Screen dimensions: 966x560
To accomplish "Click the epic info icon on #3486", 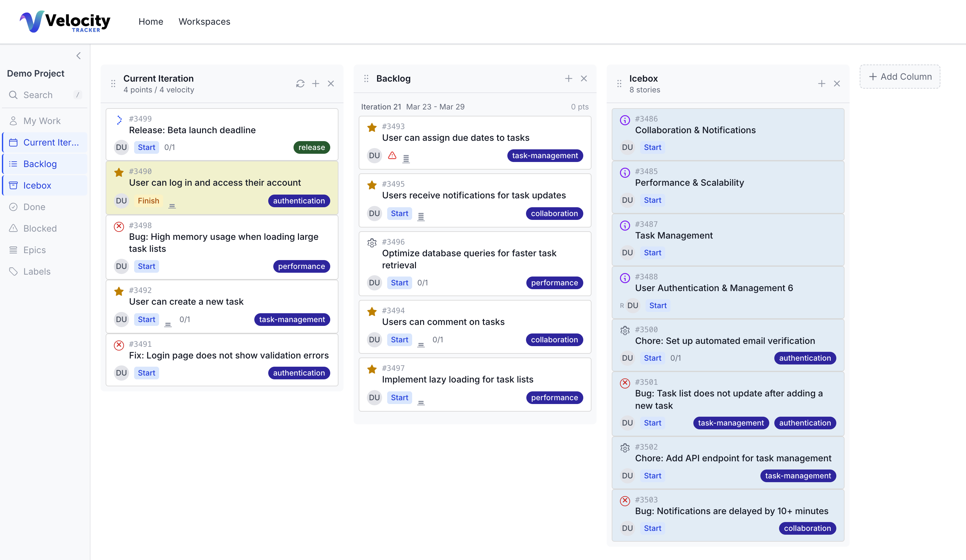I will click(625, 120).
